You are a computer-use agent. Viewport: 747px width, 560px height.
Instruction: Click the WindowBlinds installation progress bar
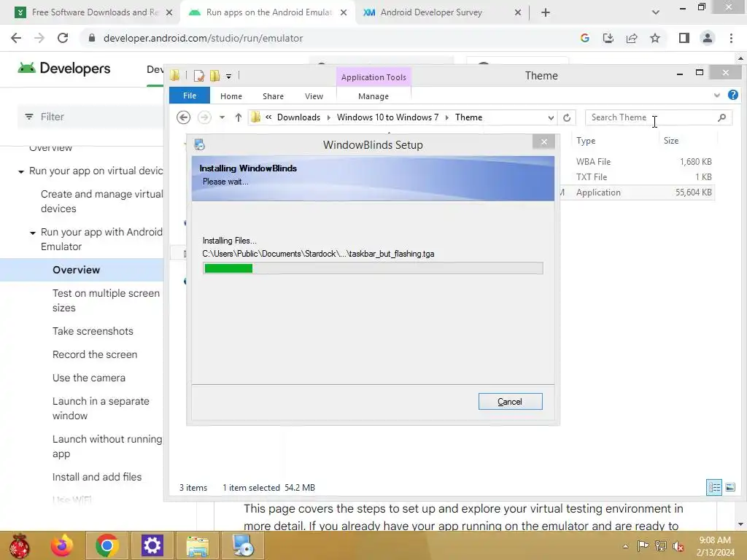click(x=373, y=268)
